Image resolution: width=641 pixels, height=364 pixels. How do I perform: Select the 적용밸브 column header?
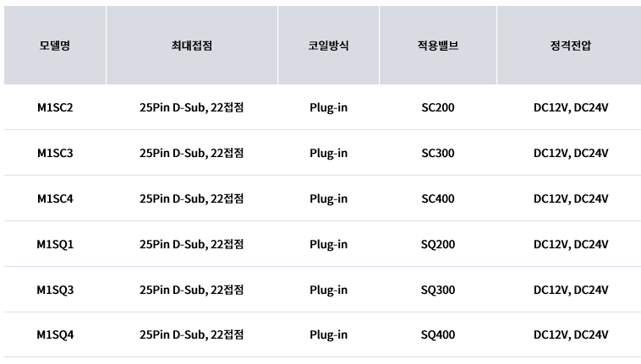click(x=438, y=46)
